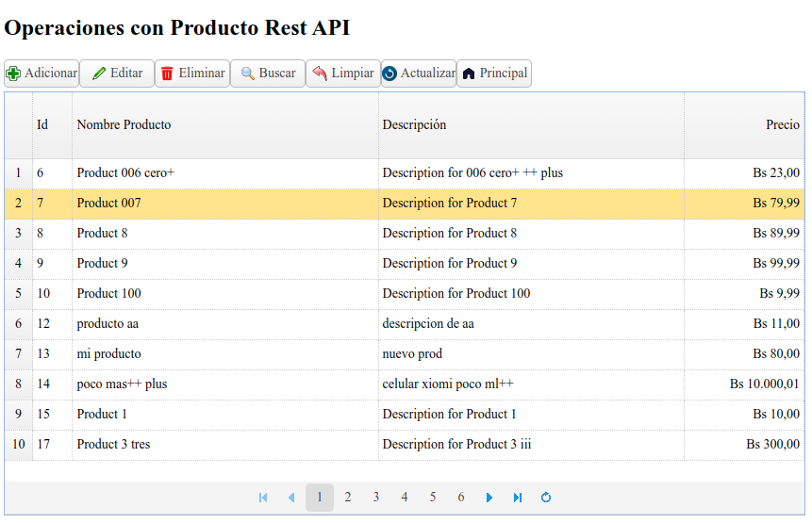812x523 pixels.
Task: Click the house Principal icon
Action: click(469, 74)
